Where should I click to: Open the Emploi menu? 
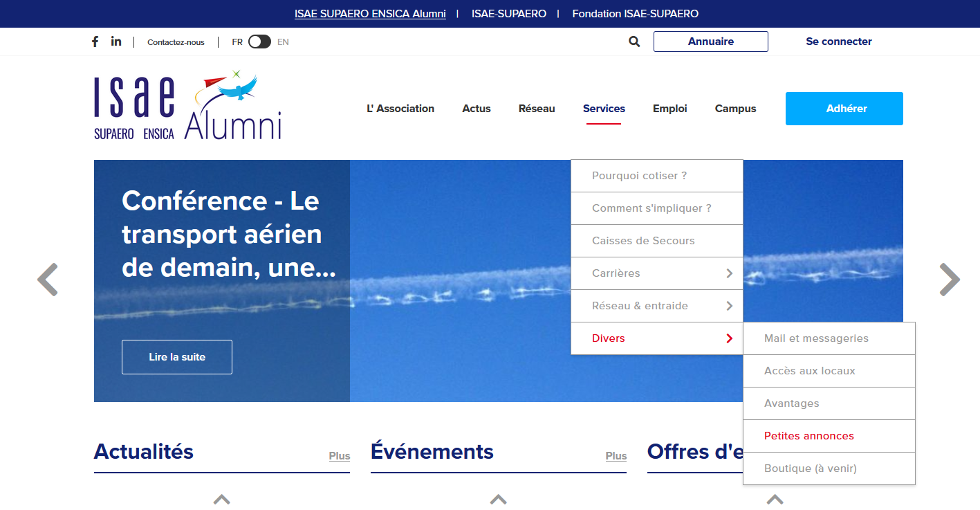tap(670, 109)
